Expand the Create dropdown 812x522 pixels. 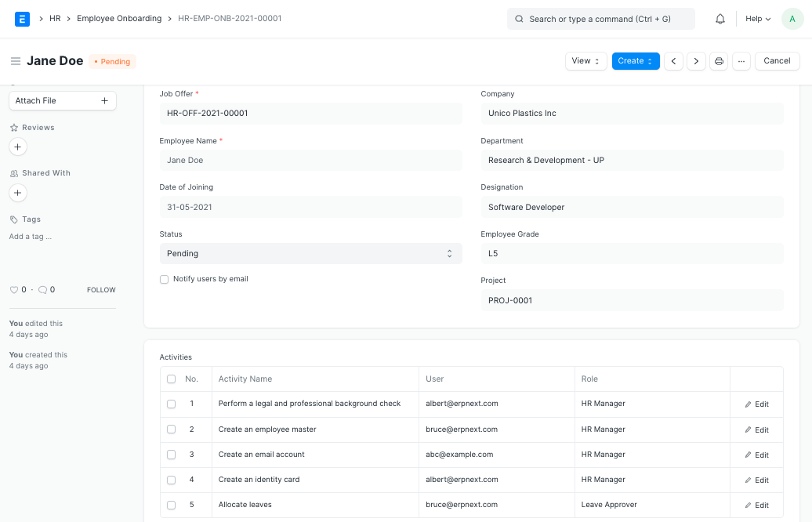pos(635,60)
